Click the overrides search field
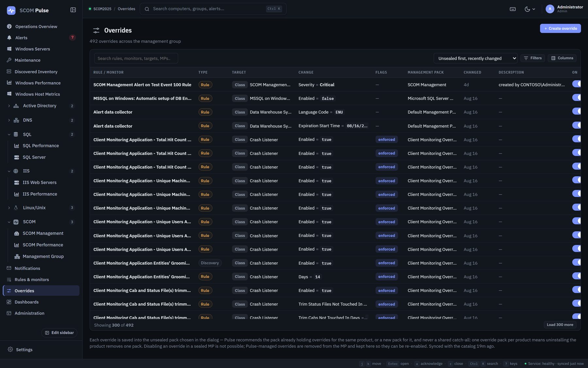This screenshot has height=368, width=588. (136, 58)
